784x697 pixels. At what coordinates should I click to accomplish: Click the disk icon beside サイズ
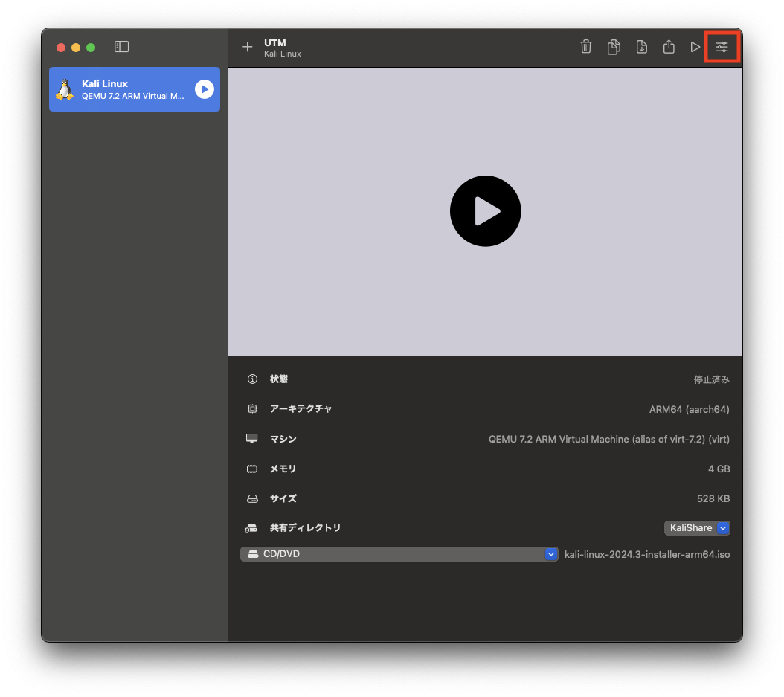click(252, 498)
